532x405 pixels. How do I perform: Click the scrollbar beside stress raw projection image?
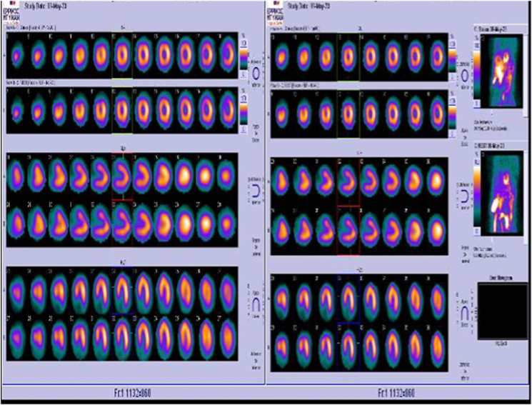pos(526,75)
